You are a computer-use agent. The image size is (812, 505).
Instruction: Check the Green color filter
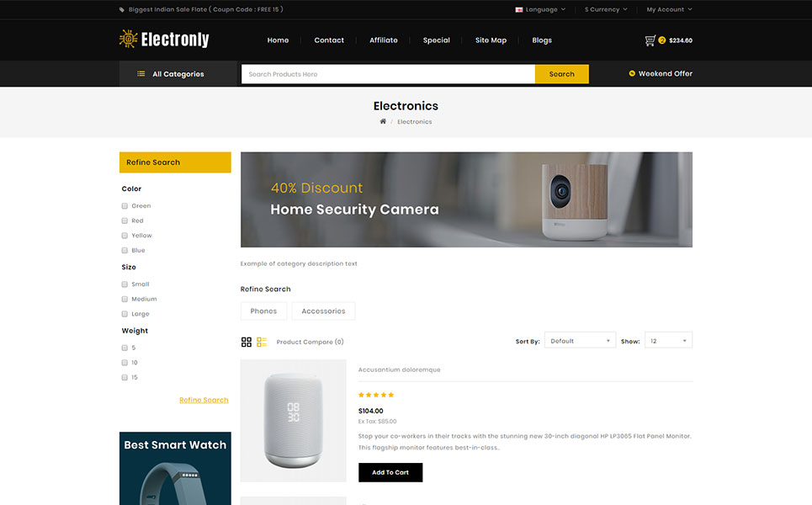[x=125, y=205]
